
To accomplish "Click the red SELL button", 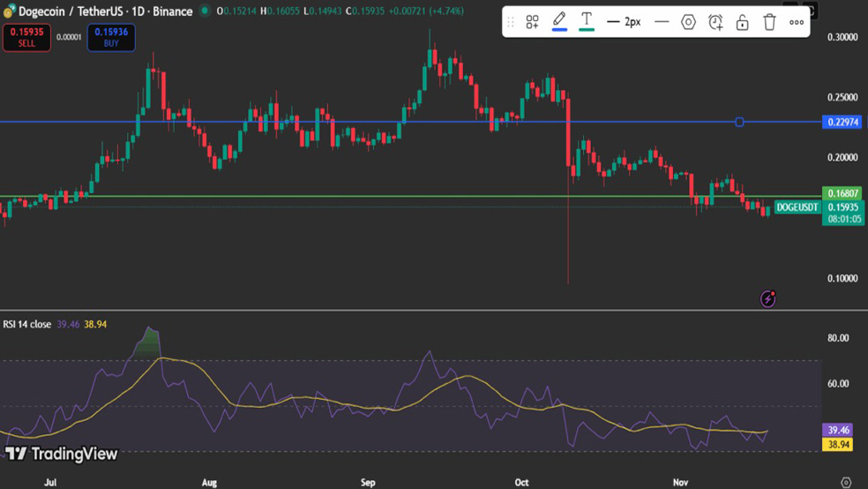I will (26, 37).
